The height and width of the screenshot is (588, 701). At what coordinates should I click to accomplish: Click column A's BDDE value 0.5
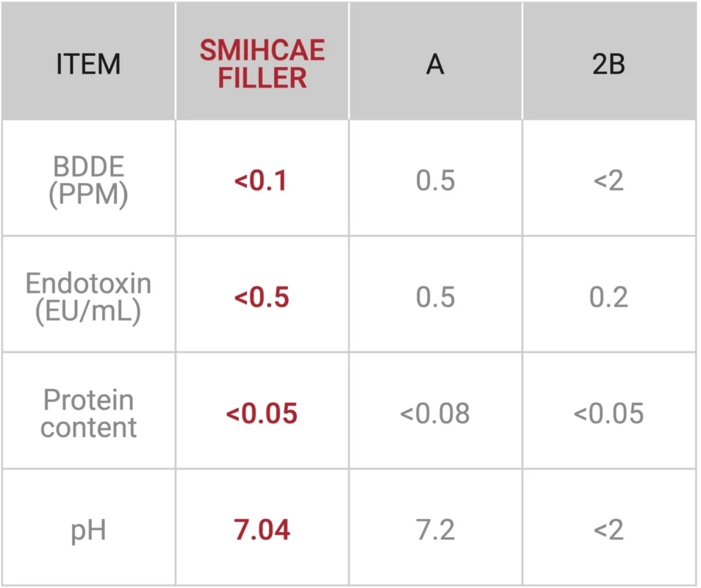click(436, 181)
